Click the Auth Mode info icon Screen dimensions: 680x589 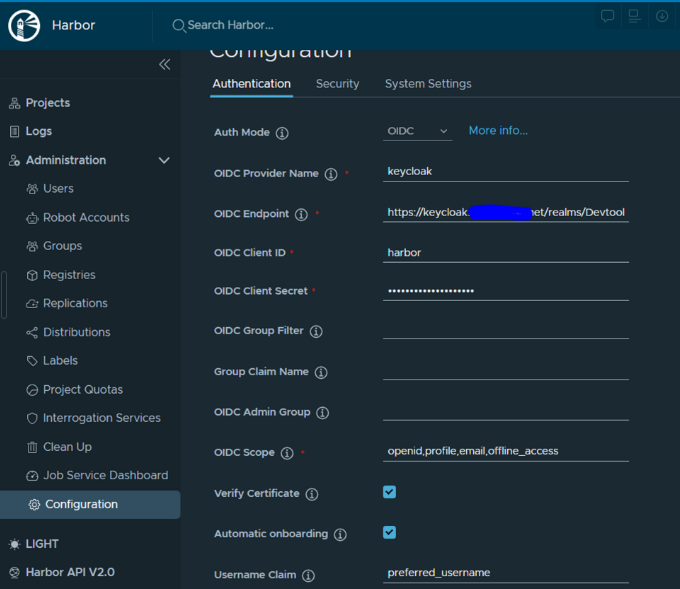282,133
